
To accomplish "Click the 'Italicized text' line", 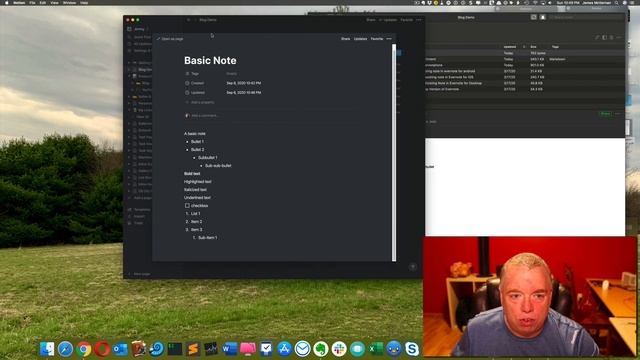I will (x=195, y=190).
